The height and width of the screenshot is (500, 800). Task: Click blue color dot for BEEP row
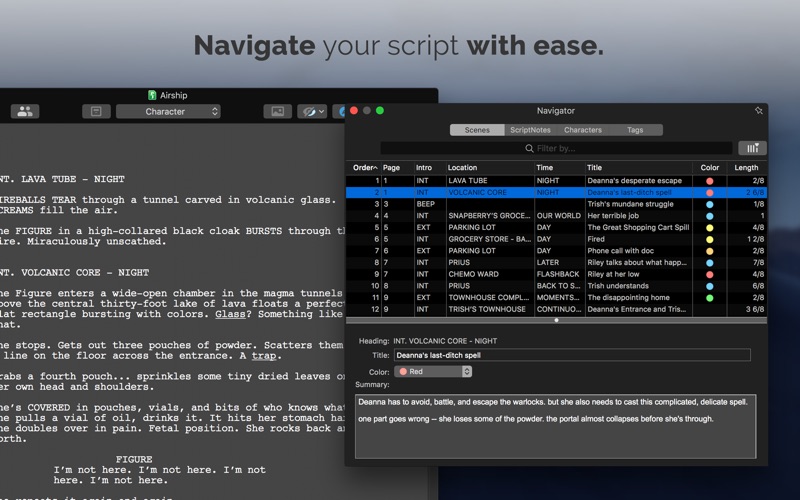(709, 205)
